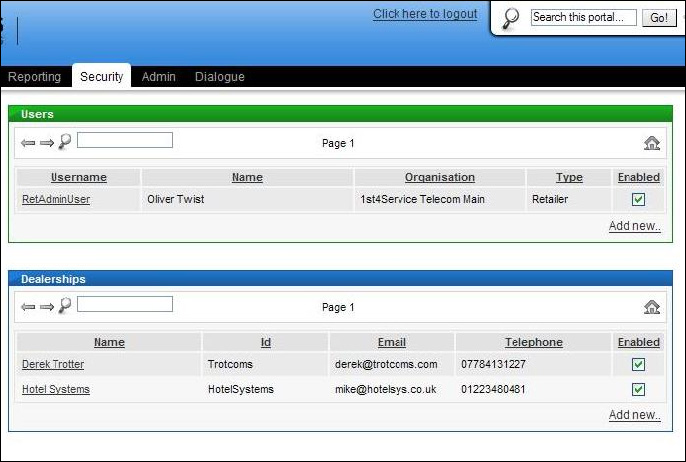Click the next page arrow in Dealerships panel
This screenshot has height=462, width=686.
[x=46, y=307]
